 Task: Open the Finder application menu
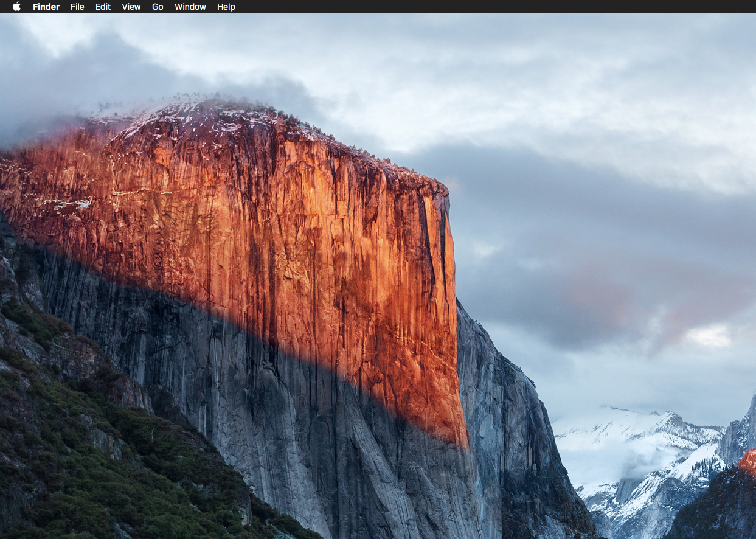[46, 7]
